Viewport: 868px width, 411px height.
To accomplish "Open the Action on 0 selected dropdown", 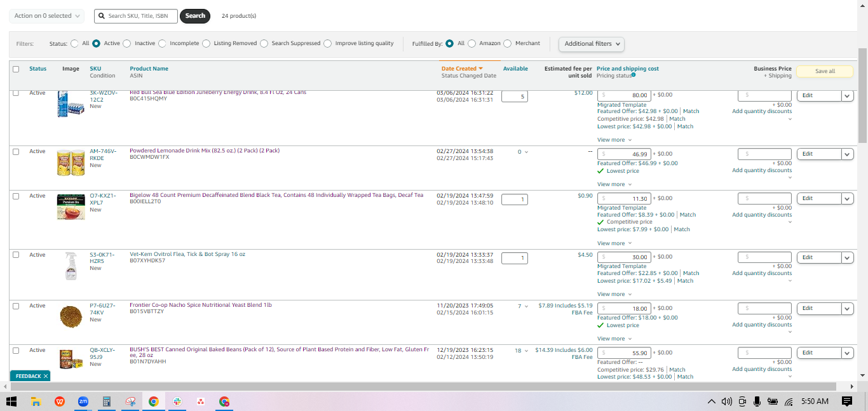I will 47,16.
